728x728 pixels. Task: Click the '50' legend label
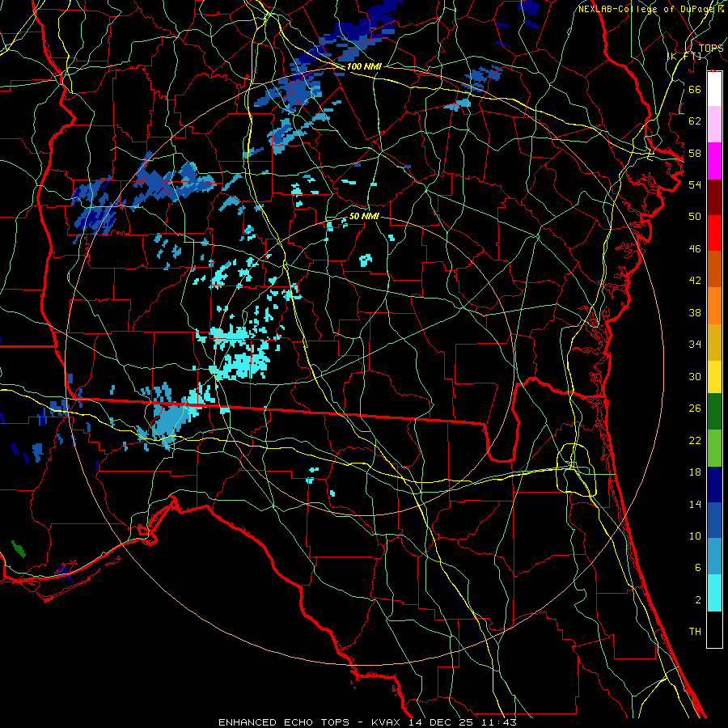pos(695,217)
